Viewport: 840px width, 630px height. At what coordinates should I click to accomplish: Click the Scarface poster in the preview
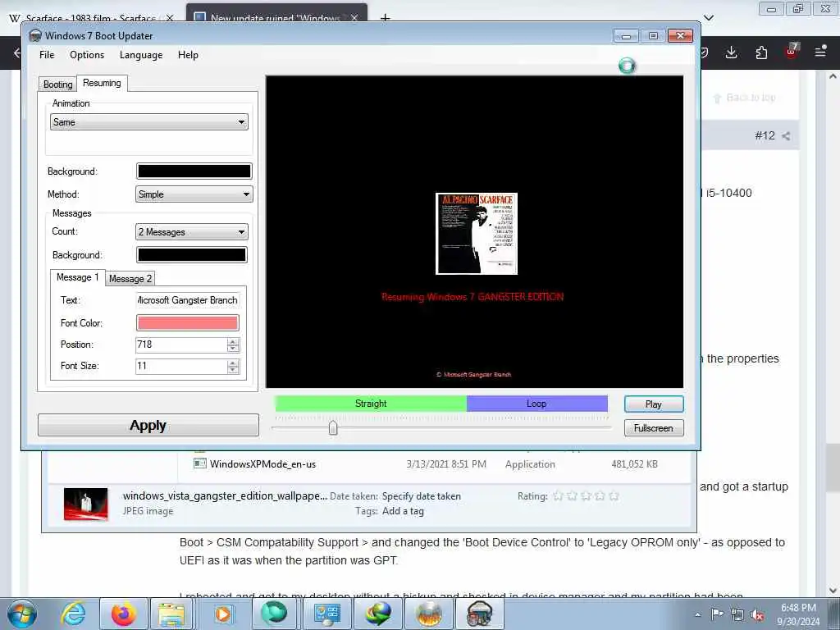[477, 234]
